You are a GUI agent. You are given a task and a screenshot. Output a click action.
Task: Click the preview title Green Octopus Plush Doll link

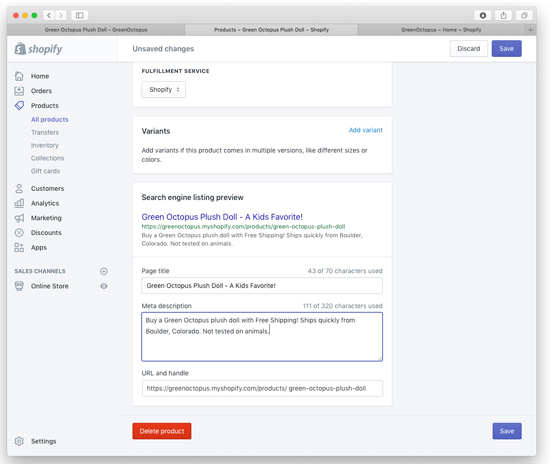pos(222,217)
